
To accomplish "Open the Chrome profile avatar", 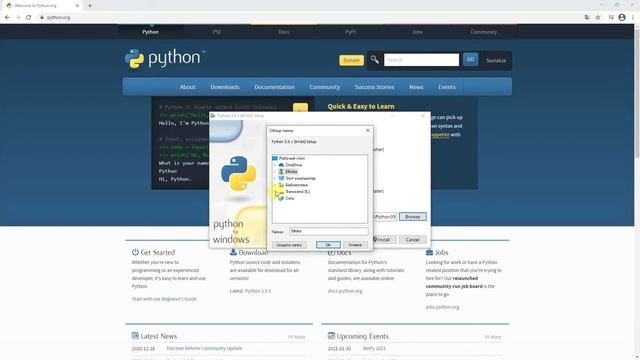I will tap(622, 18).
